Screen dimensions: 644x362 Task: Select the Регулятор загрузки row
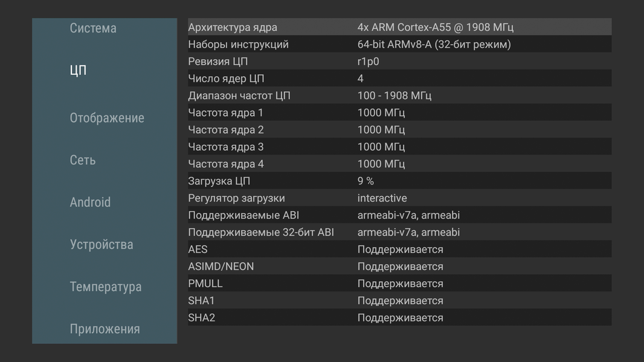pyautogui.click(x=399, y=198)
